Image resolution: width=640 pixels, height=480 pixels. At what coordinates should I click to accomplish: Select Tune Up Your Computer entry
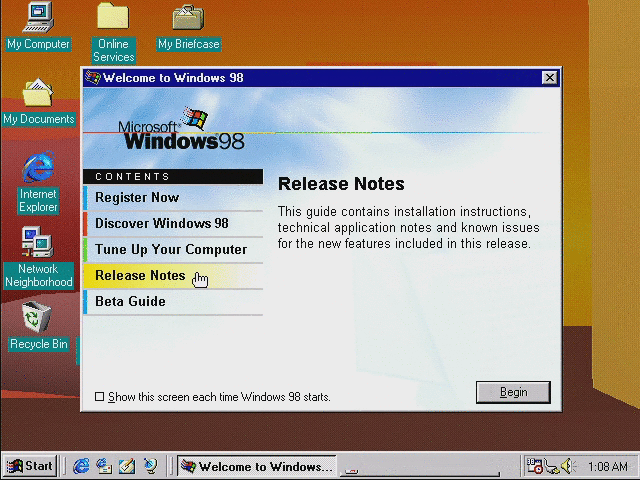coord(173,249)
